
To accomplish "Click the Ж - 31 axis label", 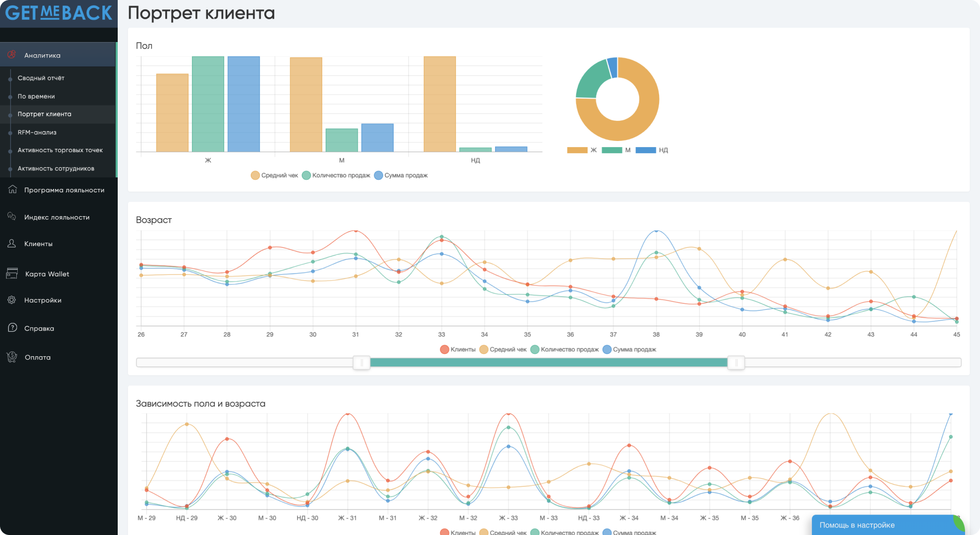I will (x=347, y=518).
